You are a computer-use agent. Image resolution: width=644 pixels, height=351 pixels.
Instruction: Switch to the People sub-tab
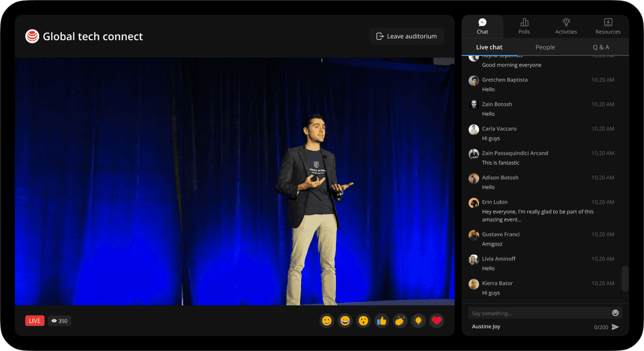click(545, 47)
